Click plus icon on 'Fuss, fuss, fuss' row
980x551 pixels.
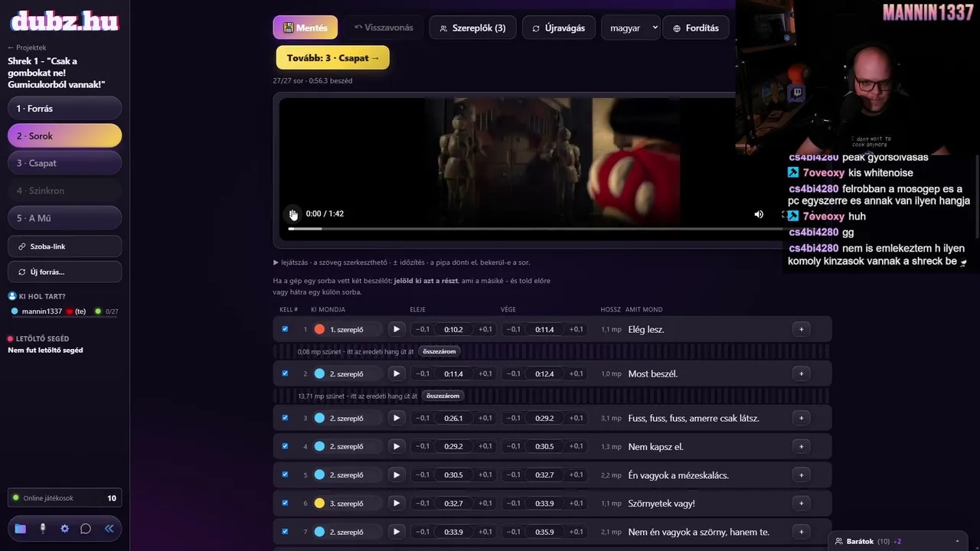point(802,418)
